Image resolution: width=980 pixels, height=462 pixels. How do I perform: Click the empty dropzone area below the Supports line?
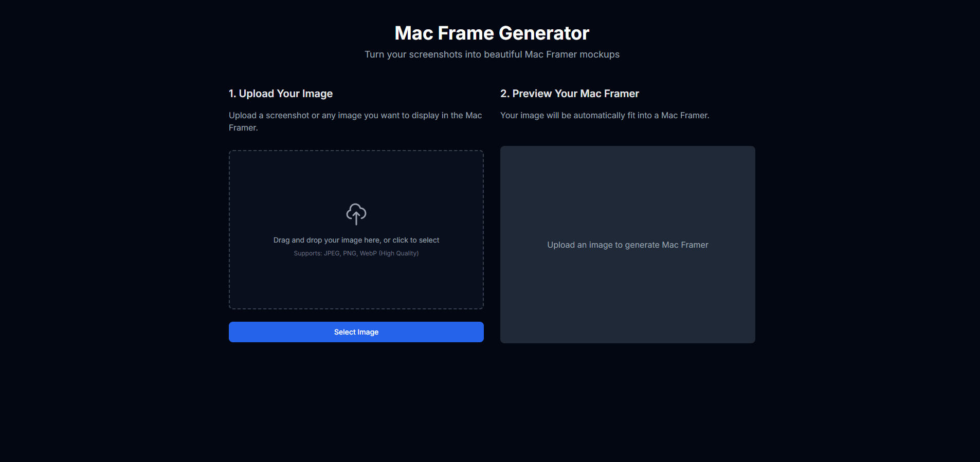click(x=356, y=283)
